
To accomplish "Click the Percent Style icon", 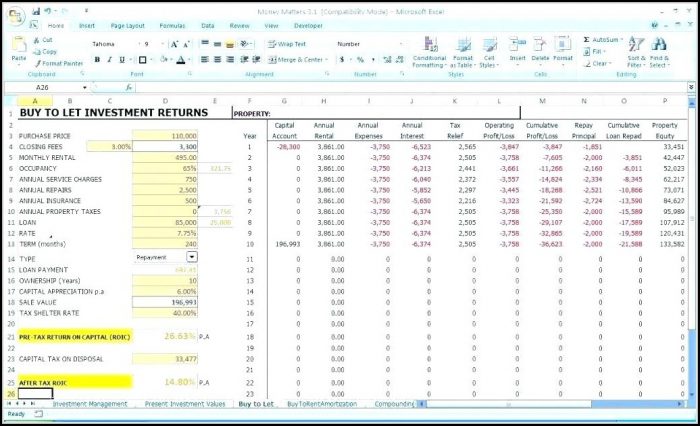I will coord(360,59).
